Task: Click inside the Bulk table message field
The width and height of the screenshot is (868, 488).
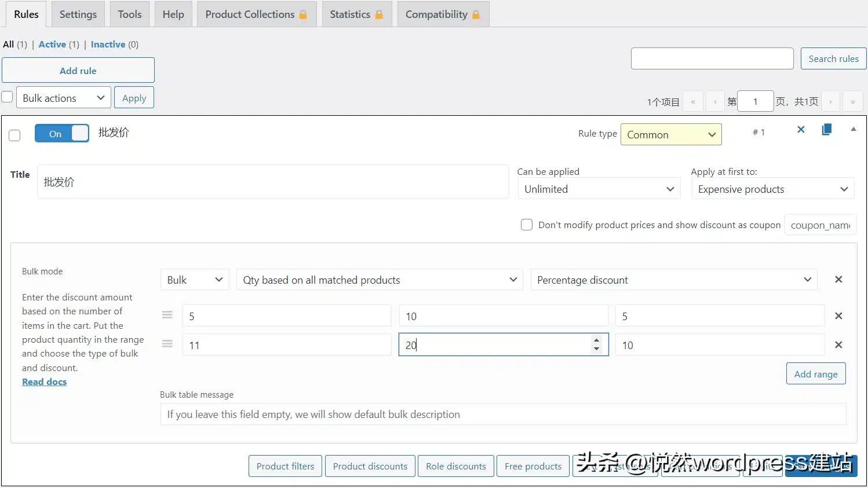Action: point(406,414)
